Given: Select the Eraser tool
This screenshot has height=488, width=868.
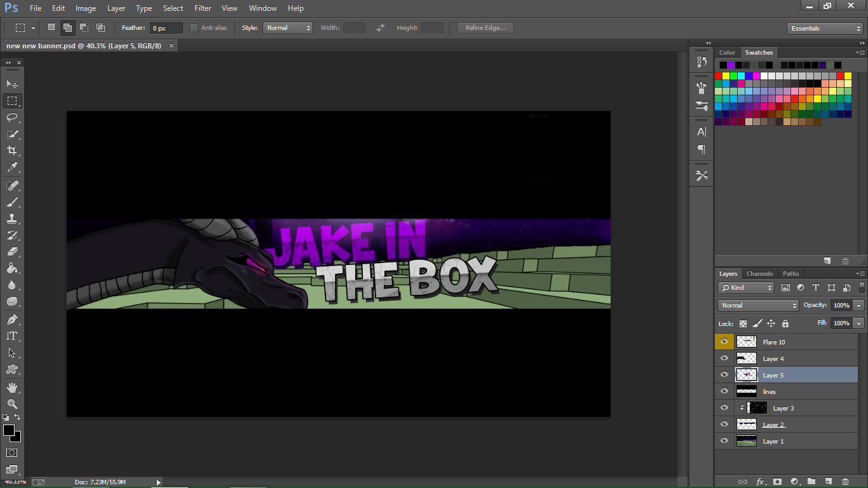Looking at the screenshot, I should point(12,252).
